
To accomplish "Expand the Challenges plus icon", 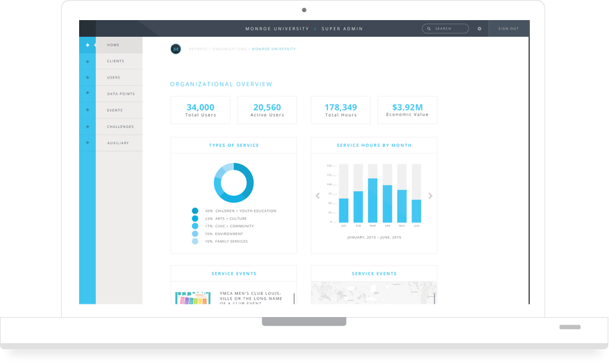I will [87, 127].
